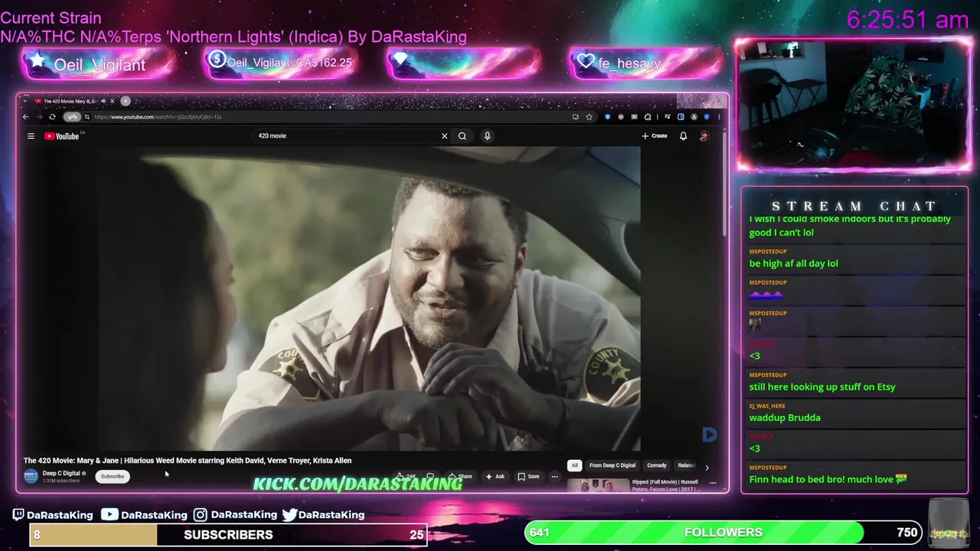
Task: Open the browser three-dot menu
Action: click(x=719, y=117)
